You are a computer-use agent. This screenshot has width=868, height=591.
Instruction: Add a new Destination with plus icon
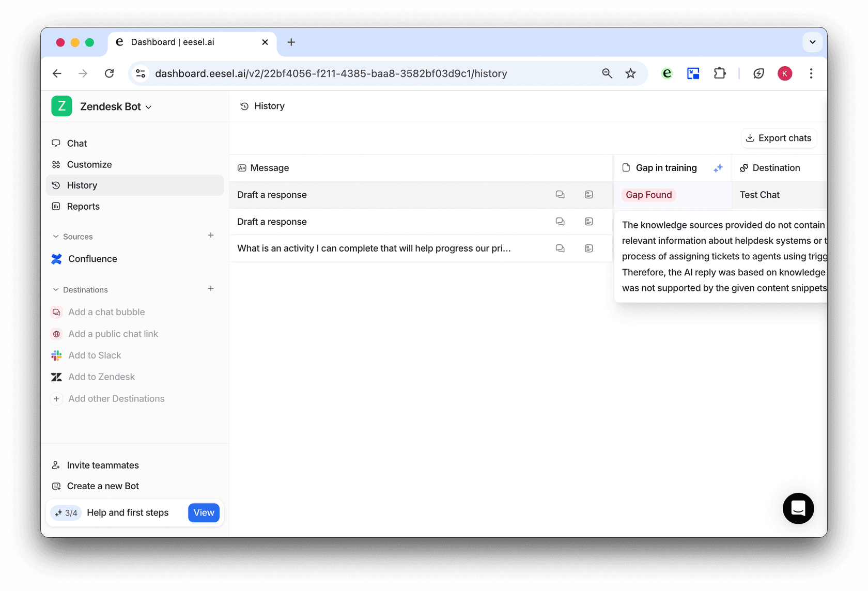(x=211, y=289)
